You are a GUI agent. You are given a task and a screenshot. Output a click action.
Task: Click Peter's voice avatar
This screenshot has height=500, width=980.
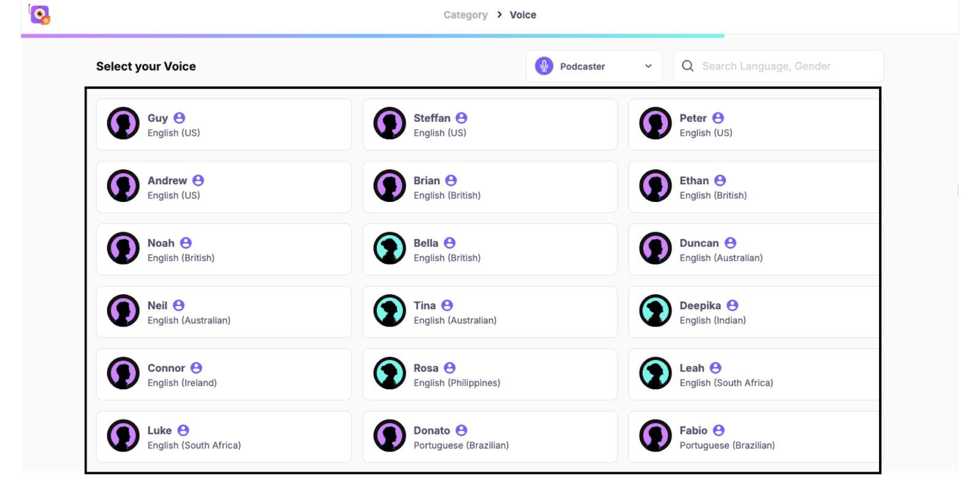pos(655,124)
